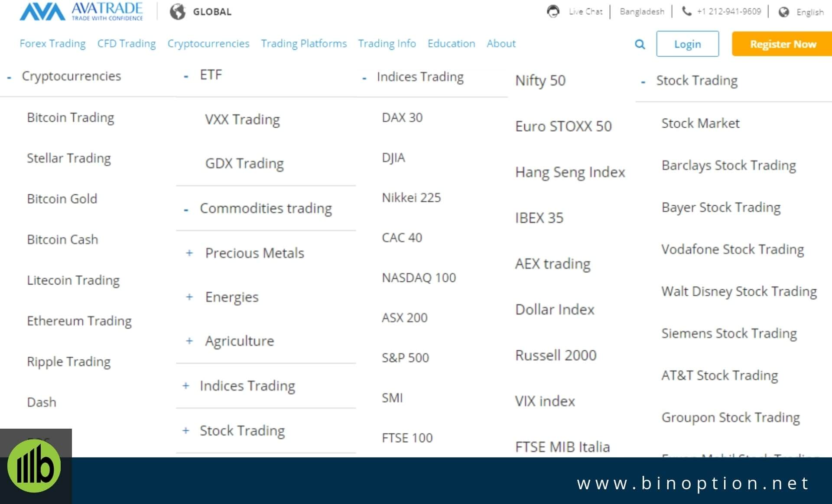
Task: Open the NASDAQ 100 link
Action: pos(419,278)
